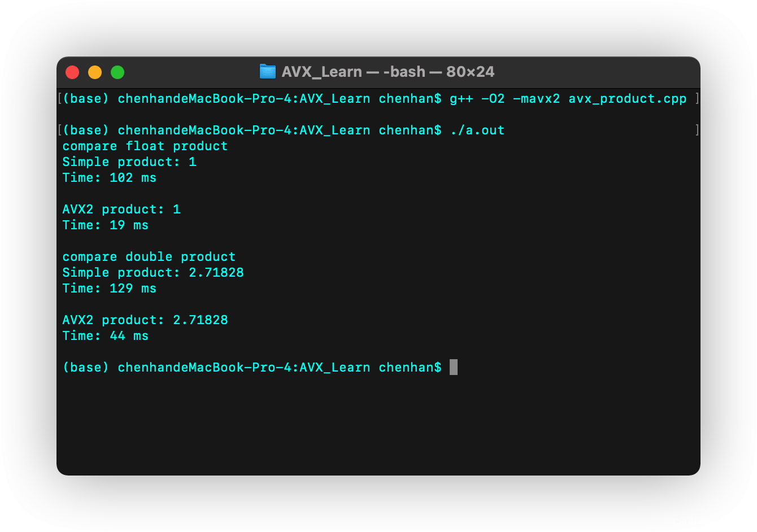Click the 'Time: 129 ms' output
This screenshot has height=532, width=757.
coord(109,289)
